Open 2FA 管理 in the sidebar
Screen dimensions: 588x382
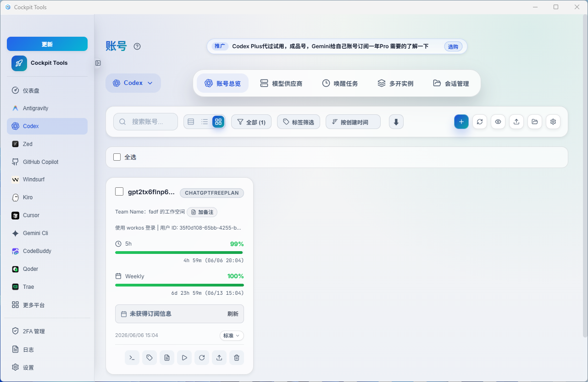point(47,331)
